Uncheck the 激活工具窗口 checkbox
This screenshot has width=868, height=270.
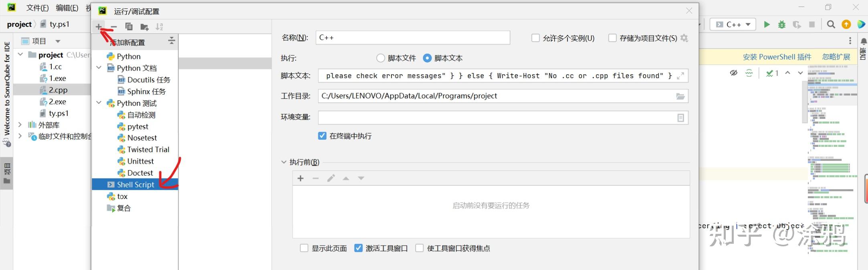tap(358, 248)
